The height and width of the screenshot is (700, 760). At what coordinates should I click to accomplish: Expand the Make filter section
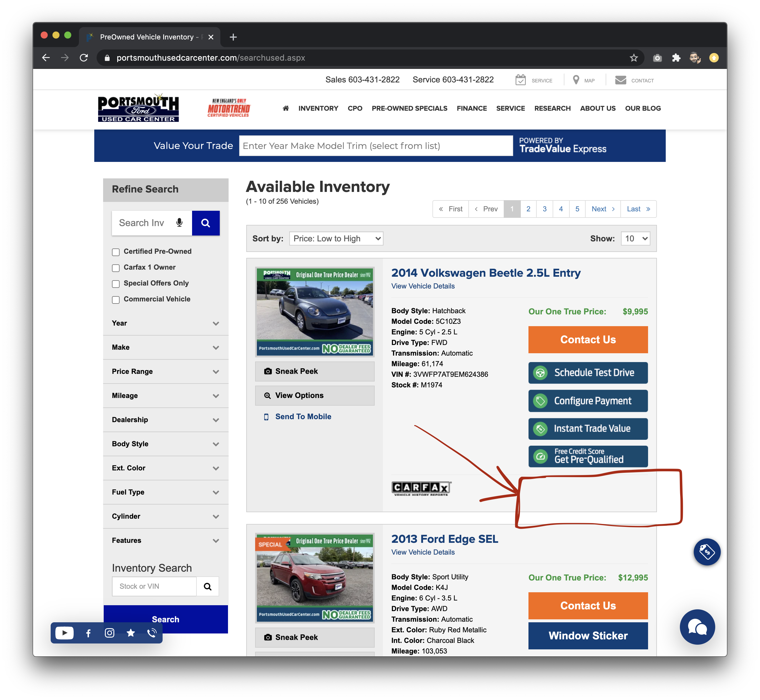pyautogui.click(x=166, y=347)
